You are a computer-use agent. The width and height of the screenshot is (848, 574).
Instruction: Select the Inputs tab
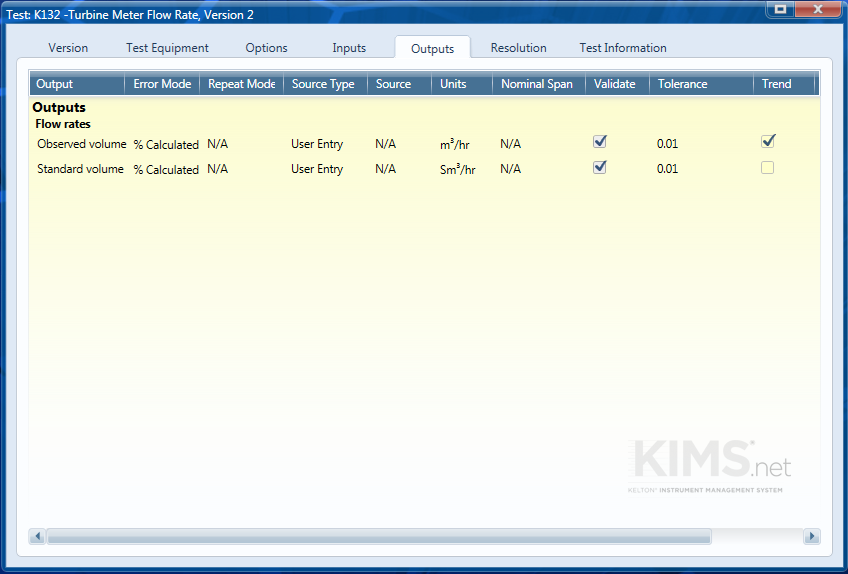[x=349, y=48]
